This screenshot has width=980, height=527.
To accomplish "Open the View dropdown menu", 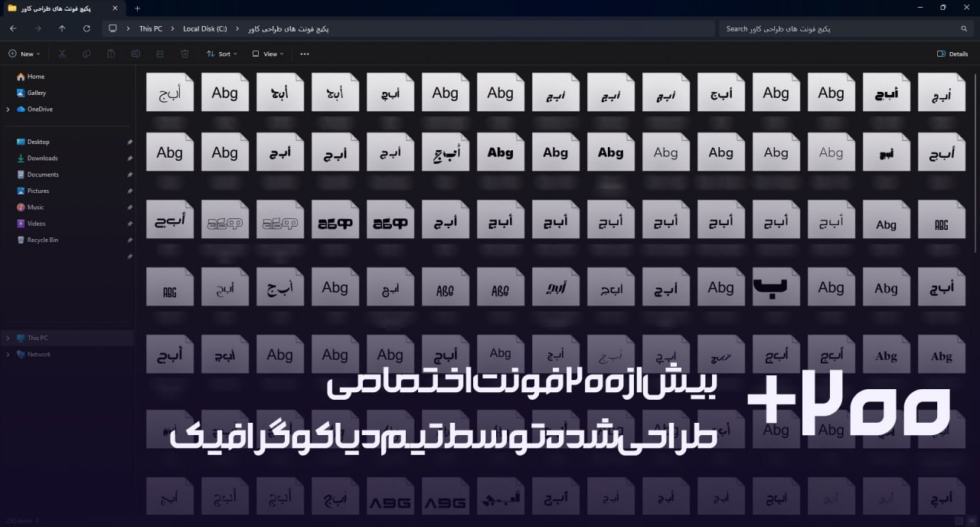I will 269,54.
